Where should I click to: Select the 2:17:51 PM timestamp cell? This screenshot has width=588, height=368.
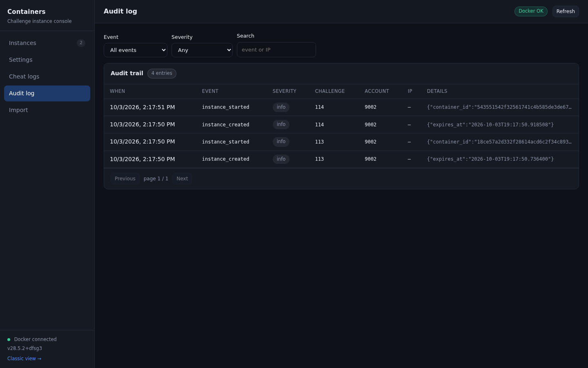pos(143,107)
